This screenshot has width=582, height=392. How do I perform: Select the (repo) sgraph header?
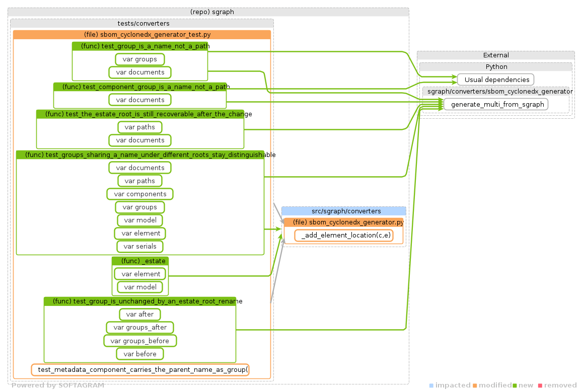tap(208, 12)
